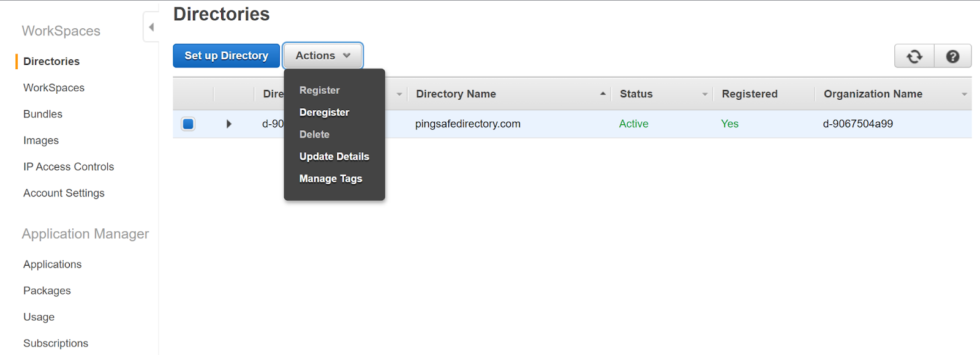This screenshot has width=980, height=355.
Task: Collapse the left navigation sidebar arrow
Action: click(x=151, y=27)
